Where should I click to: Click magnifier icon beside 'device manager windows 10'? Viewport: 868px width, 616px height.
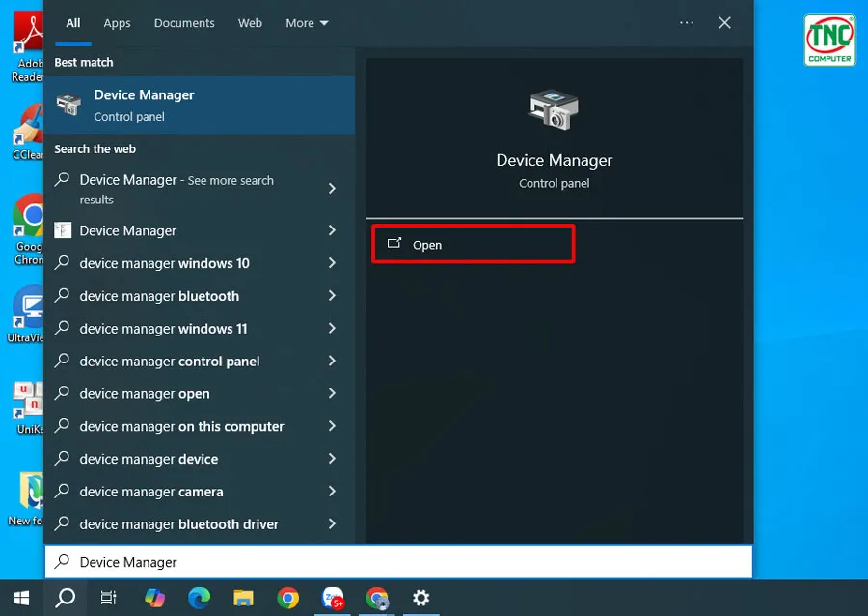tap(62, 262)
